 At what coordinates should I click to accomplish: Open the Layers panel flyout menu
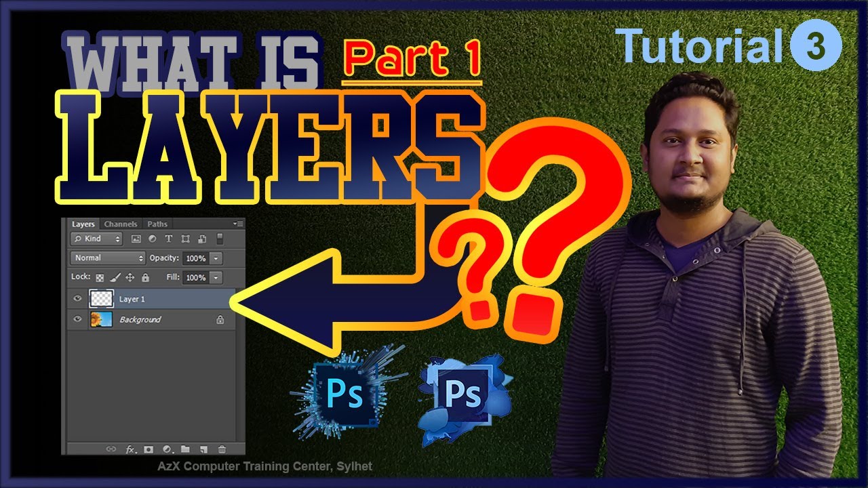pos(238,223)
